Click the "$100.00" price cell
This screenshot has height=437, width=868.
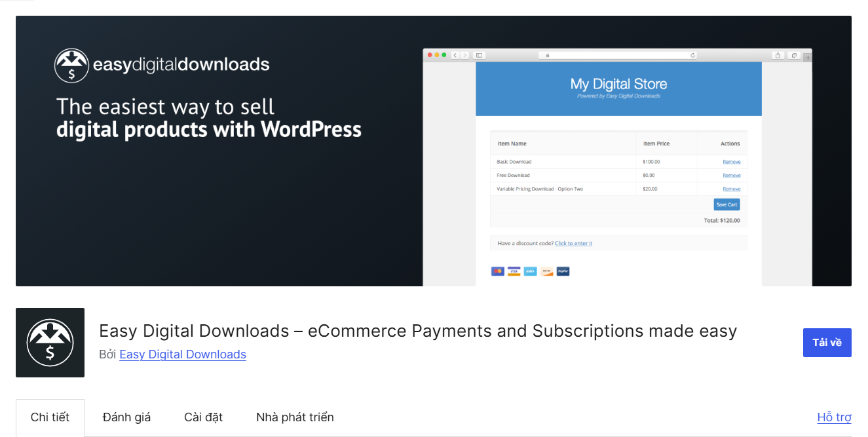click(x=652, y=162)
